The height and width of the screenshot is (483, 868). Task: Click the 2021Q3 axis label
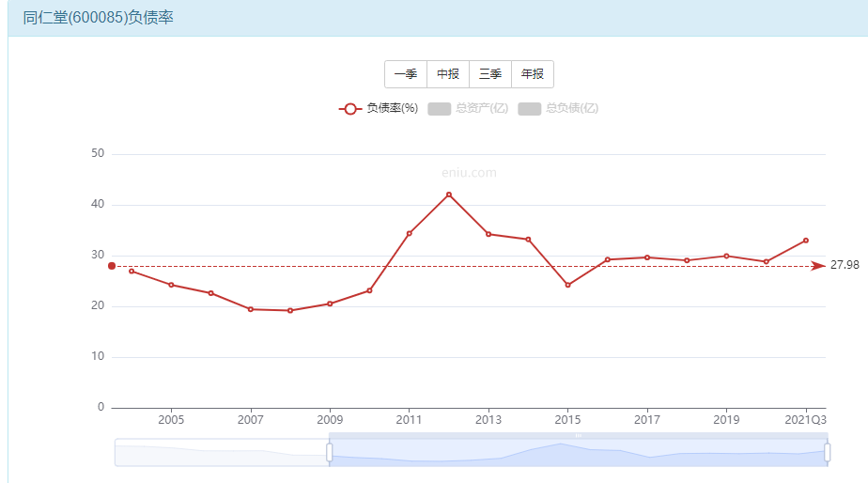tap(805, 420)
